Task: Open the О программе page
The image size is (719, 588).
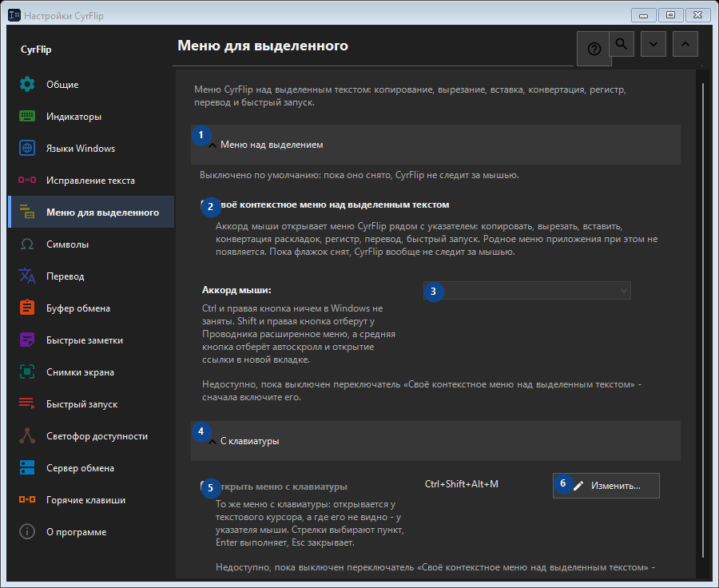Action: pyautogui.click(x=91, y=532)
